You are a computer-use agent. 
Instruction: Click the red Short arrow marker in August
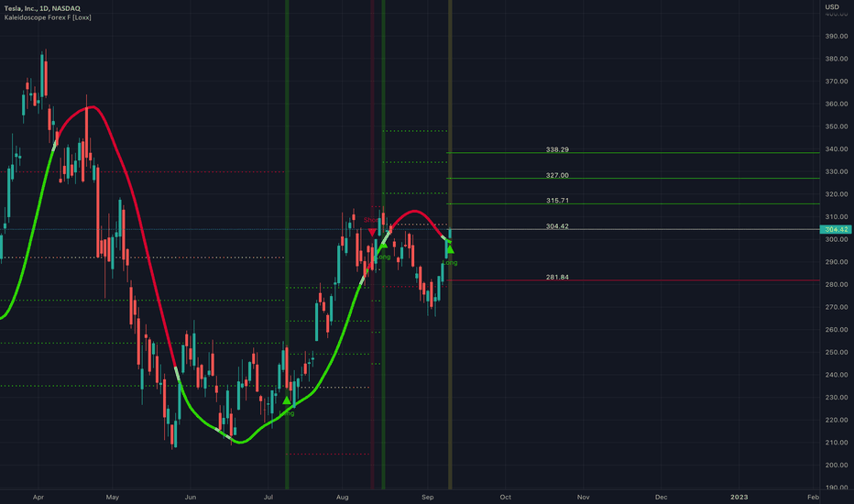[372, 232]
